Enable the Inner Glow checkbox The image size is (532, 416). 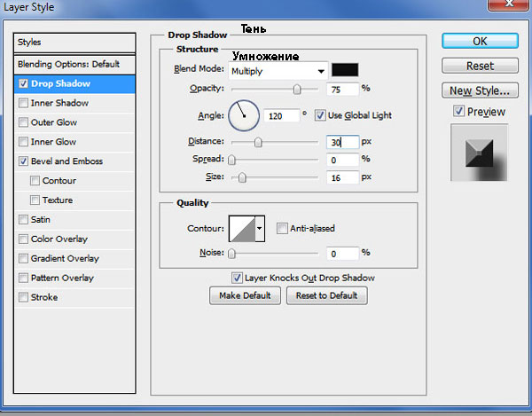click(x=23, y=142)
